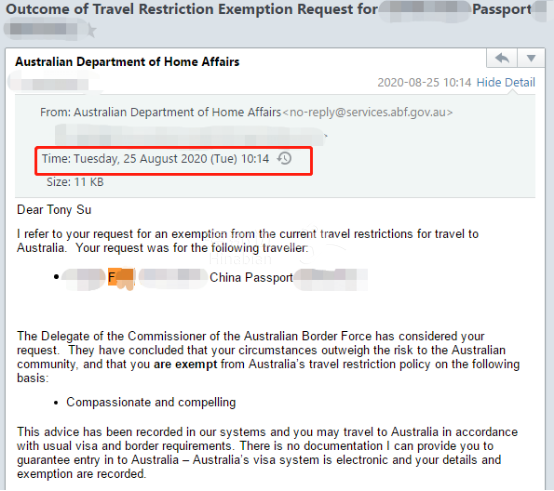Open the dropdown arrow beside reply
Viewport: 554px width, 491px height.
point(531,58)
